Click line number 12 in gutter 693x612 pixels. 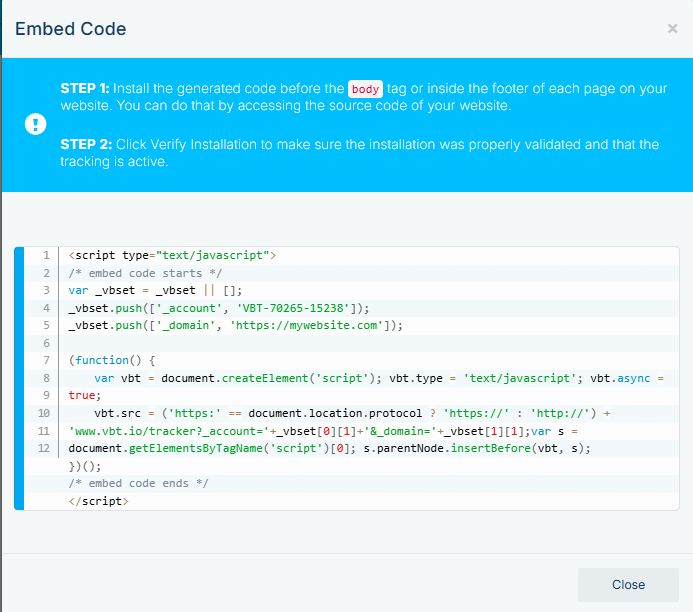[44, 448]
